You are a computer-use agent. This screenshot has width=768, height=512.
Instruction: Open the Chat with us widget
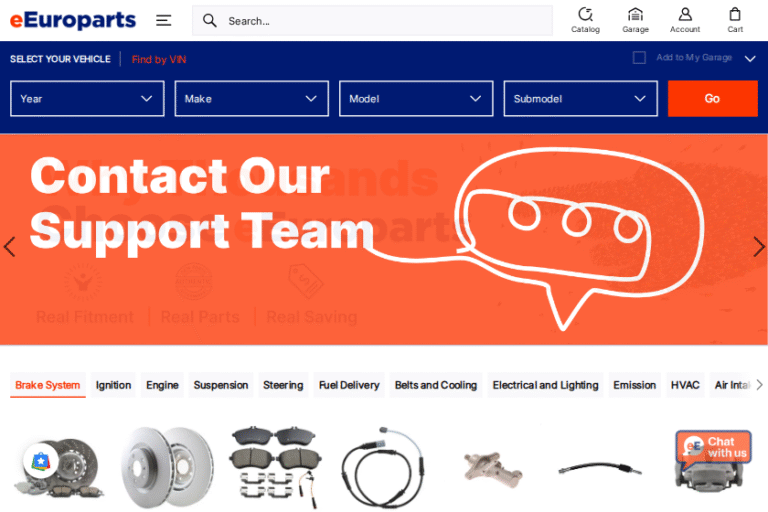click(x=714, y=449)
